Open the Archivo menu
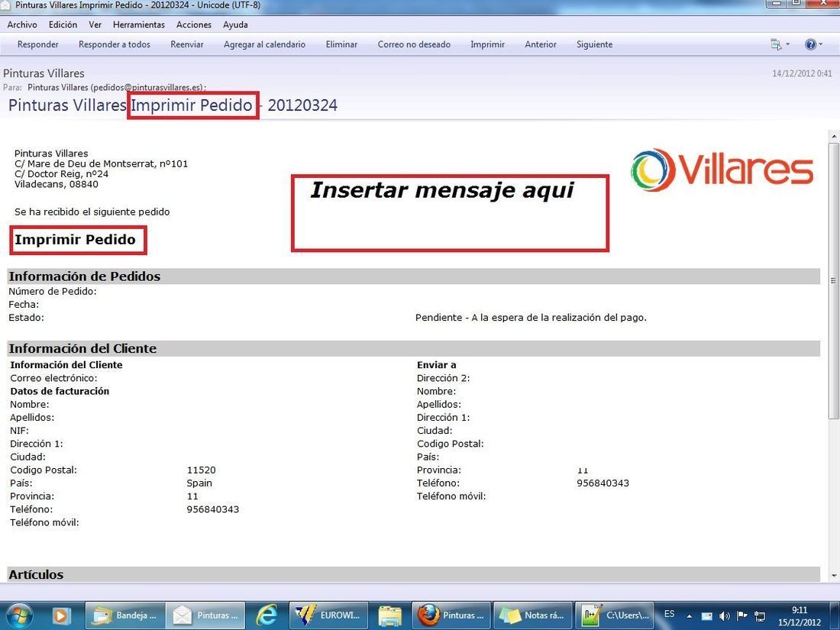The image size is (840, 630). [22, 24]
